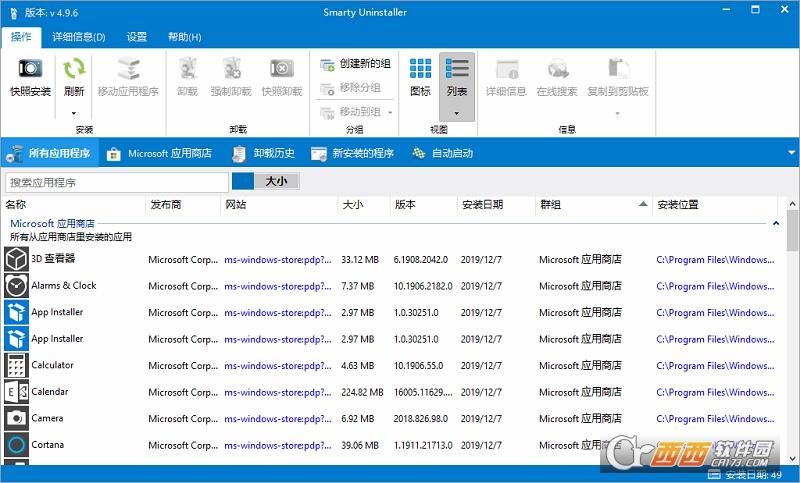
Task: Open the 详细信息(D) ribbon tab
Action: coord(79,37)
